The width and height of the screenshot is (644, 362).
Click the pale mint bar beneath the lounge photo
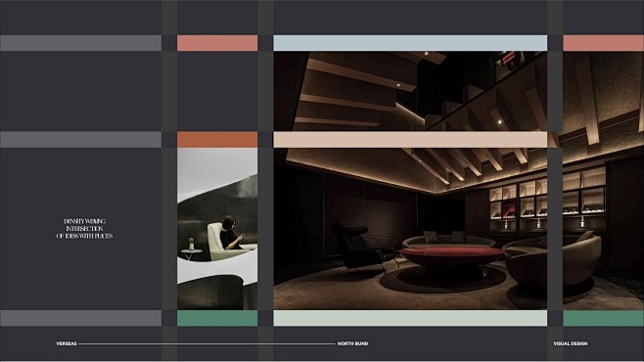pyautogui.click(x=410, y=318)
